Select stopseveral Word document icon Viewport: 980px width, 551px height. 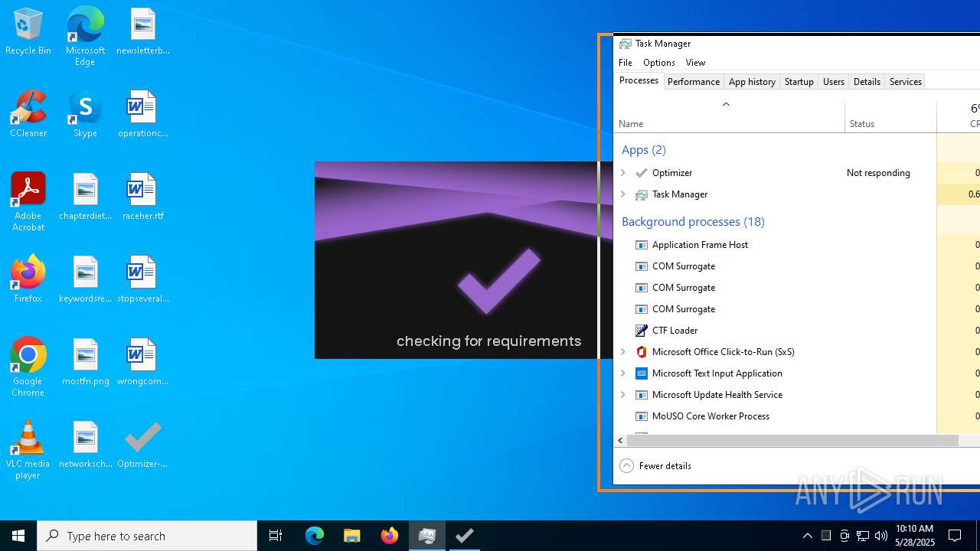(x=142, y=280)
